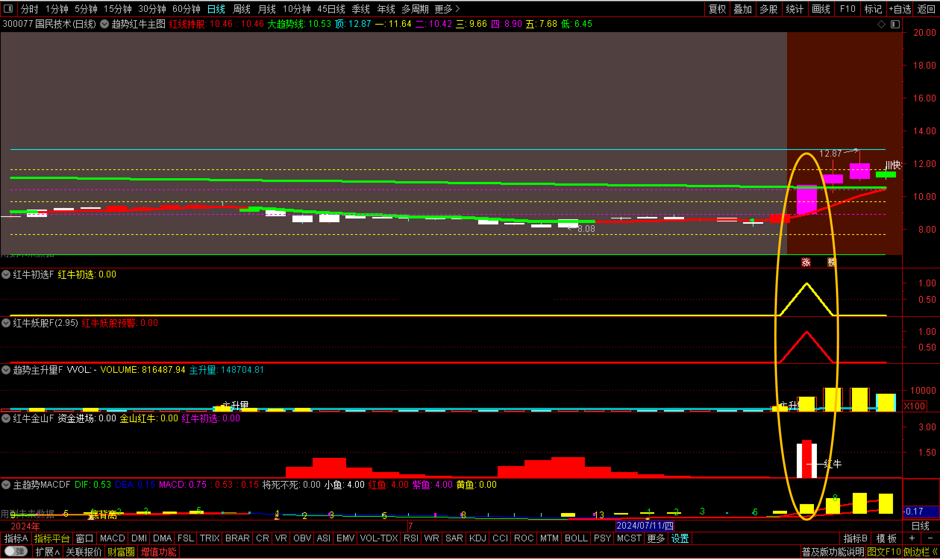The width and height of the screenshot is (940, 560).
Task: Toggle the X100 volume scale box
Action: [914, 406]
